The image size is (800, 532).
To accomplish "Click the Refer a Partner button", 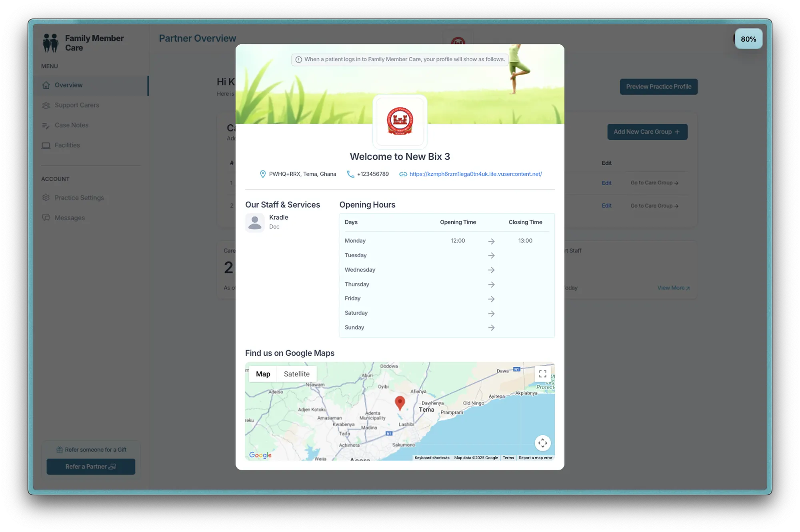I will pos(91,467).
